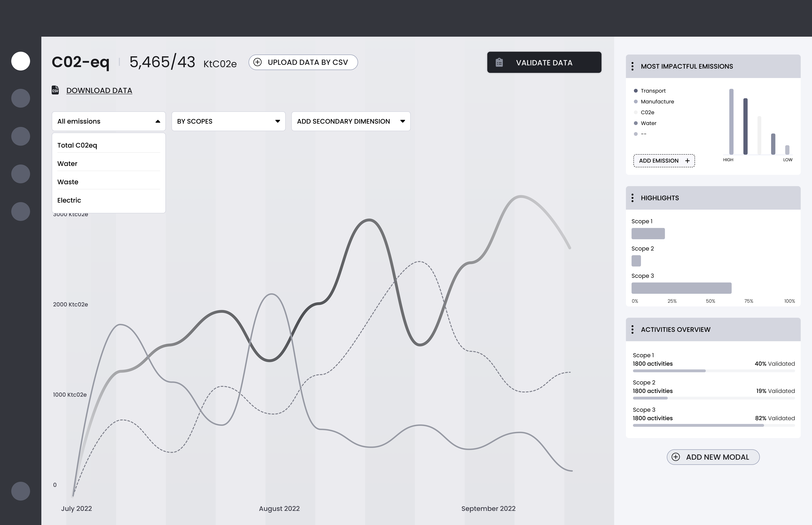The height and width of the screenshot is (525, 812).
Task: Select Waste from the emissions list
Action: point(68,182)
